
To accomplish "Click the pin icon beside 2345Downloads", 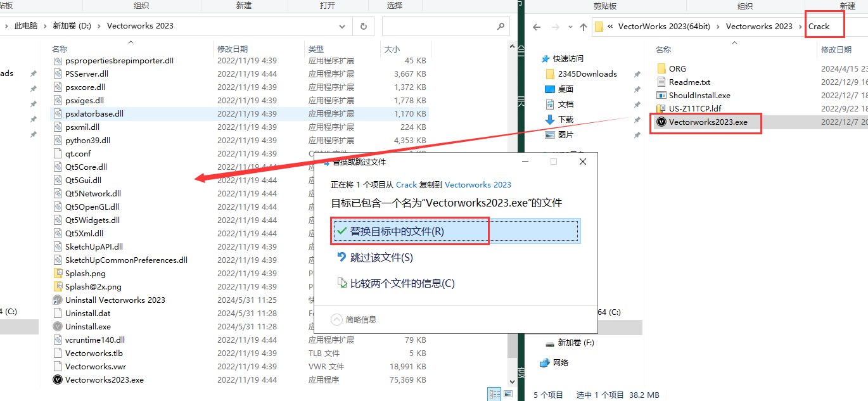I will 637,74.
